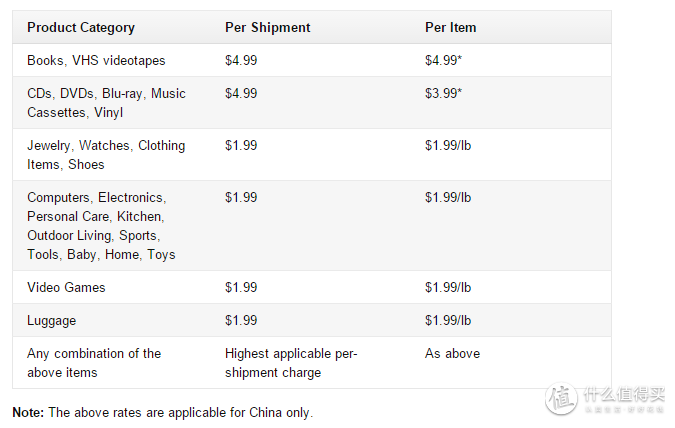Click $4.99 per shipment in CDs row

[241, 93]
